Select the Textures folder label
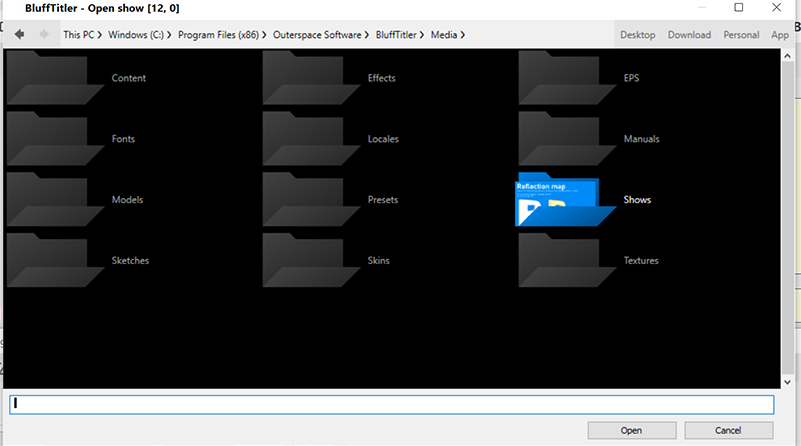This screenshot has height=446, width=801. (641, 261)
